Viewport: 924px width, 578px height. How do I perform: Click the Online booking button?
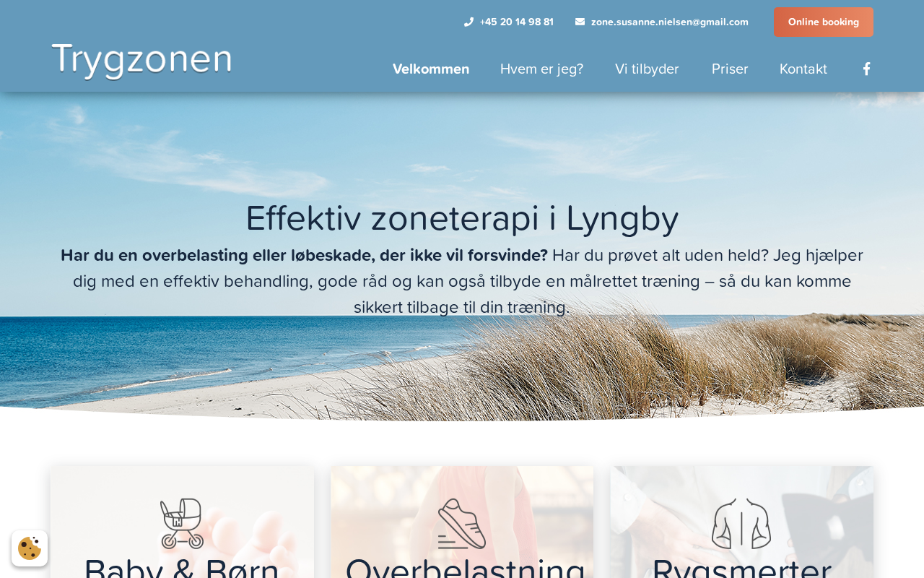click(x=824, y=22)
